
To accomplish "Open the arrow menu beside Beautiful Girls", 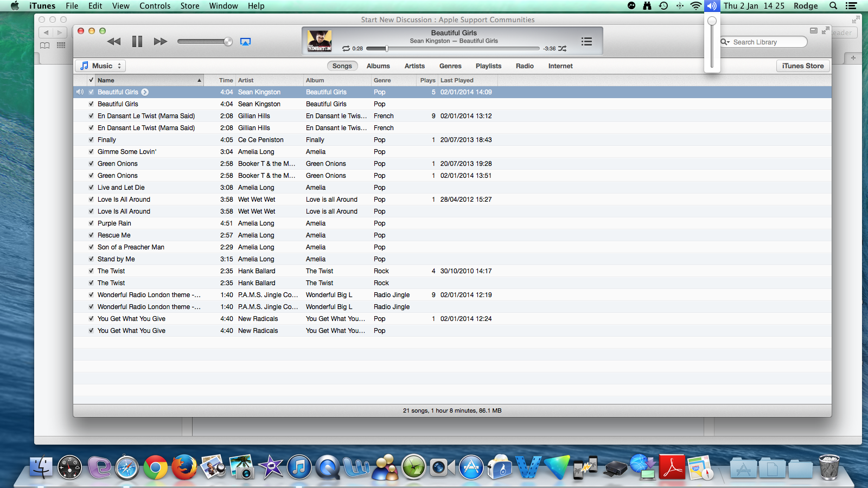I will 145,92.
